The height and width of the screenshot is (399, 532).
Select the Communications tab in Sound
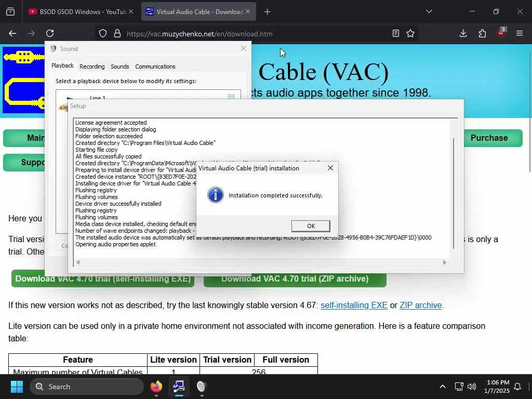[155, 66]
